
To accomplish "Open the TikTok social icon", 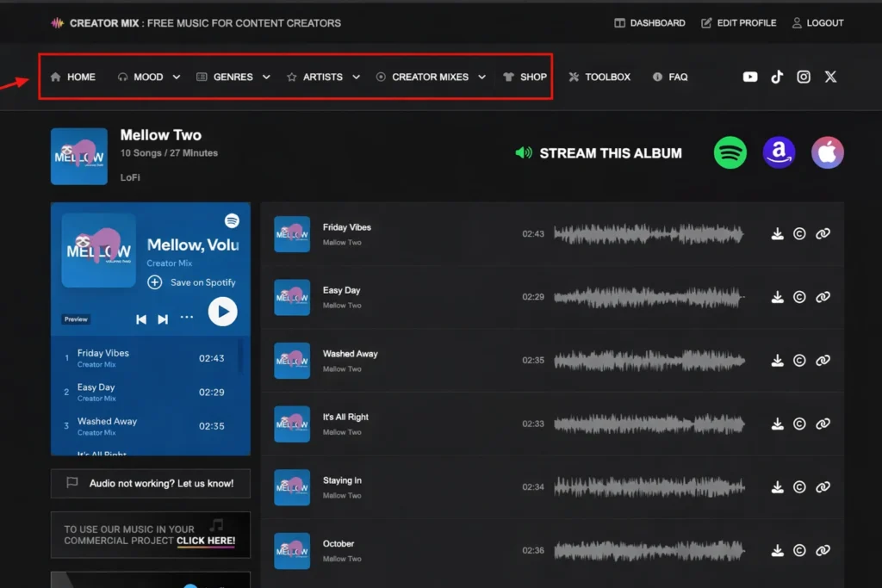I will [x=777, y=77].
